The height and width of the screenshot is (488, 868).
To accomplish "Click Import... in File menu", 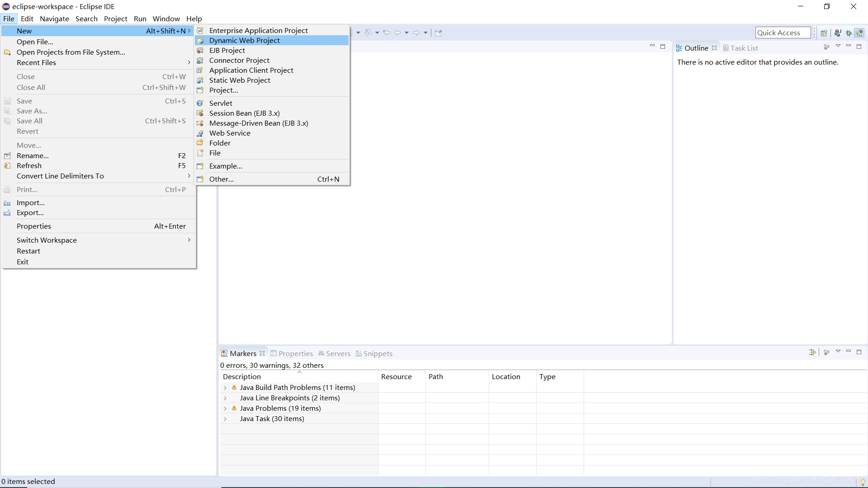I will click(30, 203).
